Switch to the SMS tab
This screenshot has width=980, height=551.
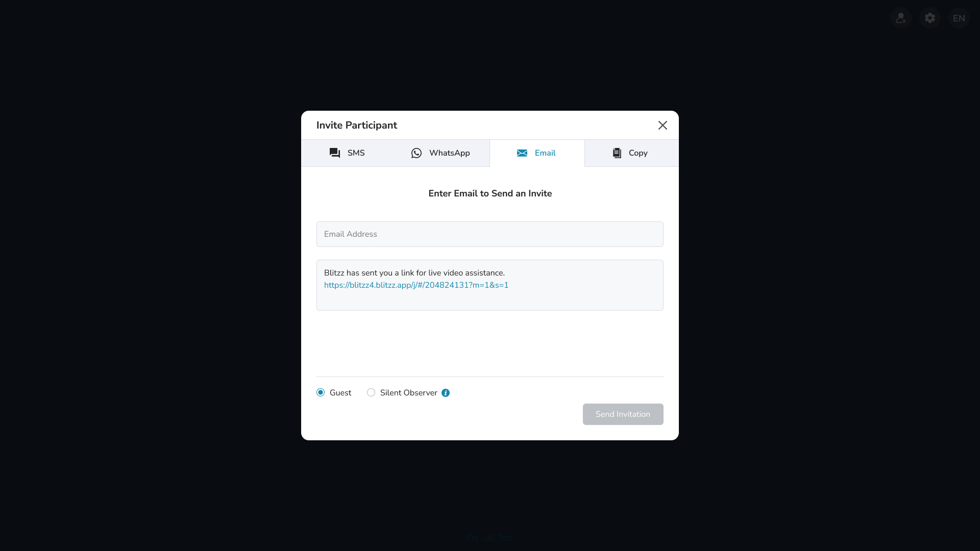point(347,153)
